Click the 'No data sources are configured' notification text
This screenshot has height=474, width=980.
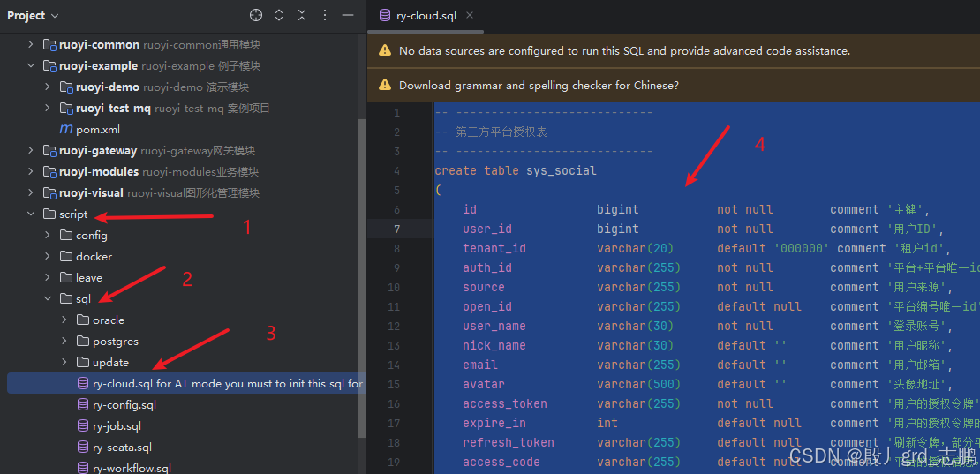tap(624, 51)
